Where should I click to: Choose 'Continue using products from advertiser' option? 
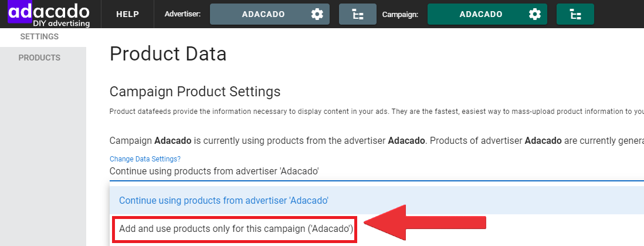(x=377, y=200)
